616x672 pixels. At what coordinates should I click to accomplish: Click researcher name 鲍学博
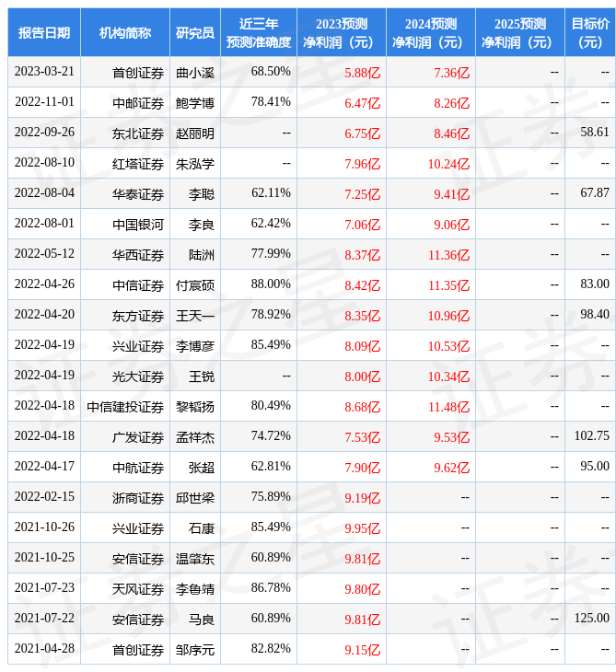195,103
